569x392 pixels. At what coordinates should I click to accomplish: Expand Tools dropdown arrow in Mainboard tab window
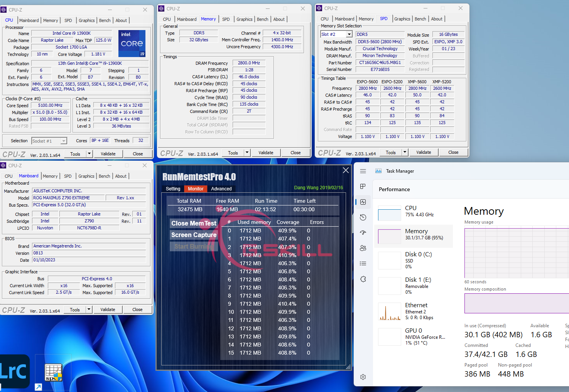[89, 310]
